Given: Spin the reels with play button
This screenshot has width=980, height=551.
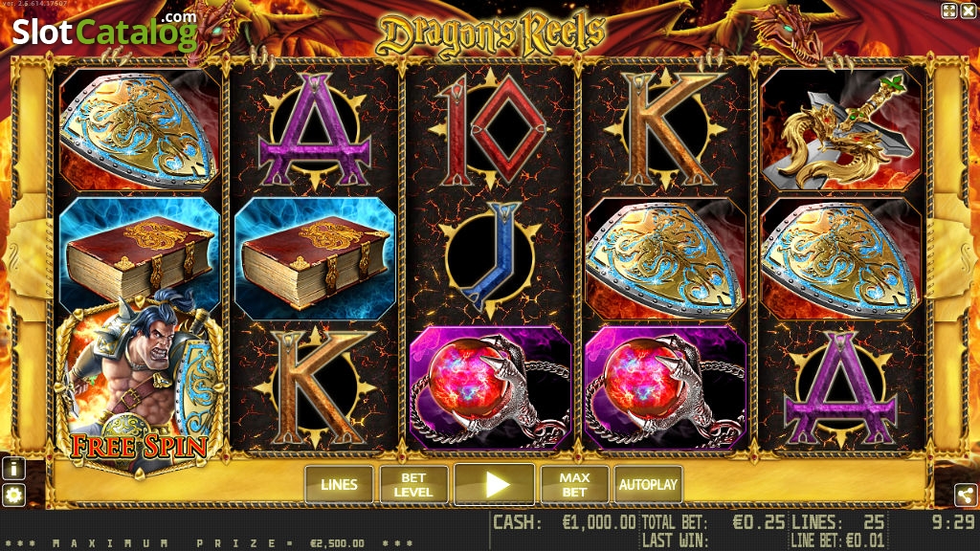Looking at the screenshot, I should (x=495, y=484).
